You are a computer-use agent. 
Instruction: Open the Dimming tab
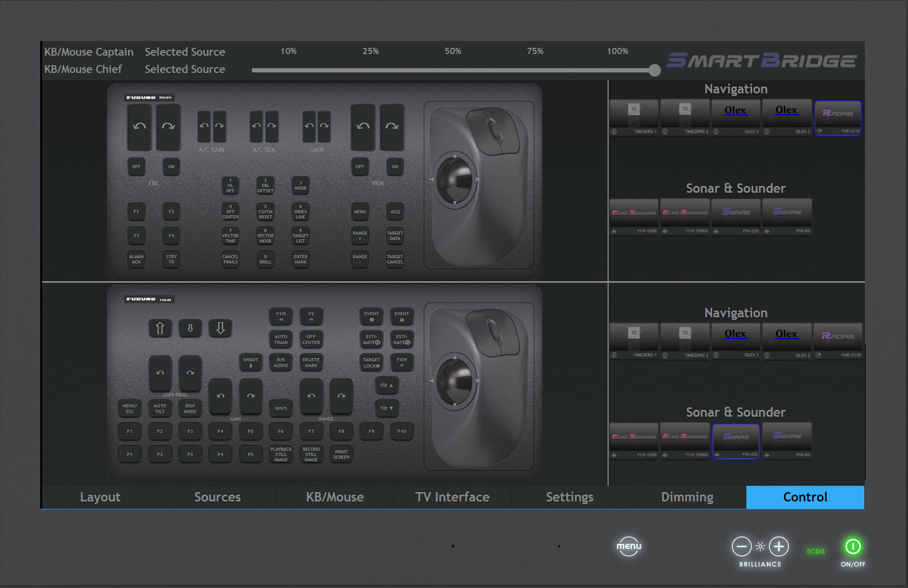[687, 497]
